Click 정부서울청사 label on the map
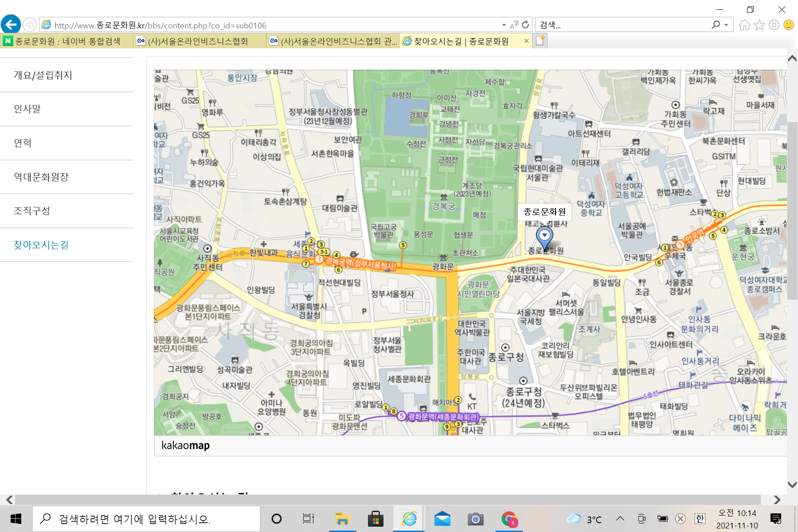 [392, 294]
